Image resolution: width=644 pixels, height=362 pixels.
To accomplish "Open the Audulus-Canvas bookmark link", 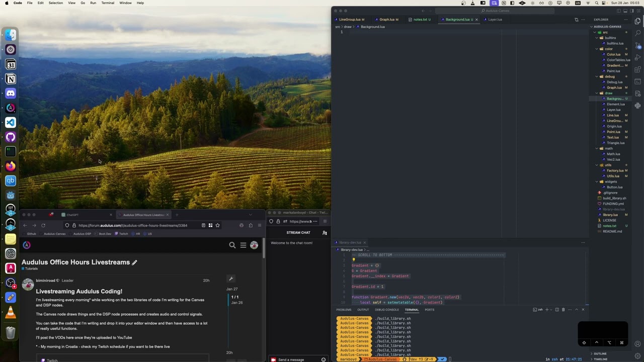I will (x=54, y=234).
